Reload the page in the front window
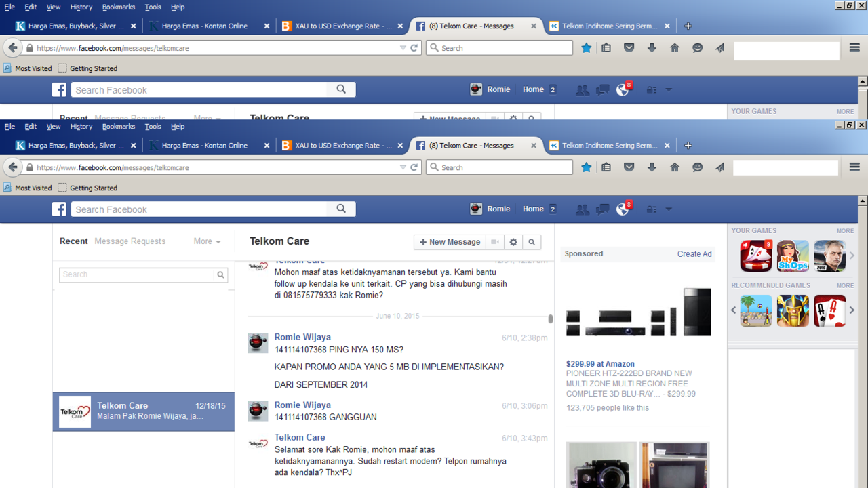The height and width of the screenshot is (488, 868). pos(414,167)
